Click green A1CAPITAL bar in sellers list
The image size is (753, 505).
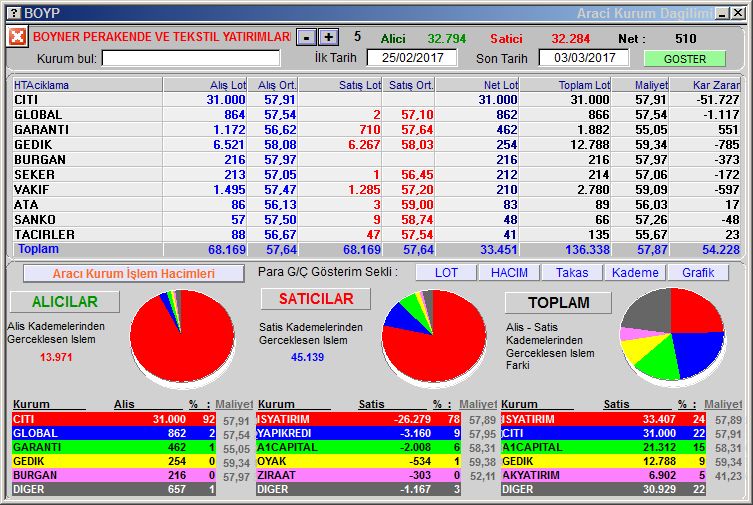tap(358, 447)
